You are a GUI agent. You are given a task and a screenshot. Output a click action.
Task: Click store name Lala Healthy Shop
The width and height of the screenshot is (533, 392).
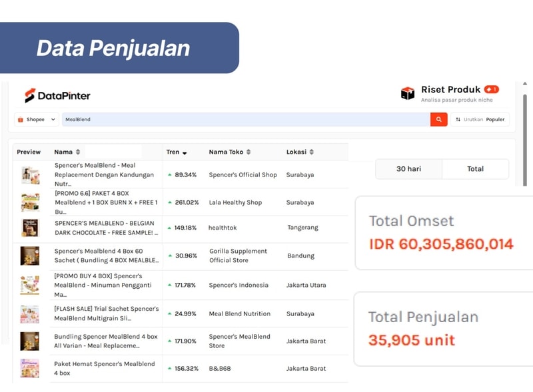click(235, 202)
